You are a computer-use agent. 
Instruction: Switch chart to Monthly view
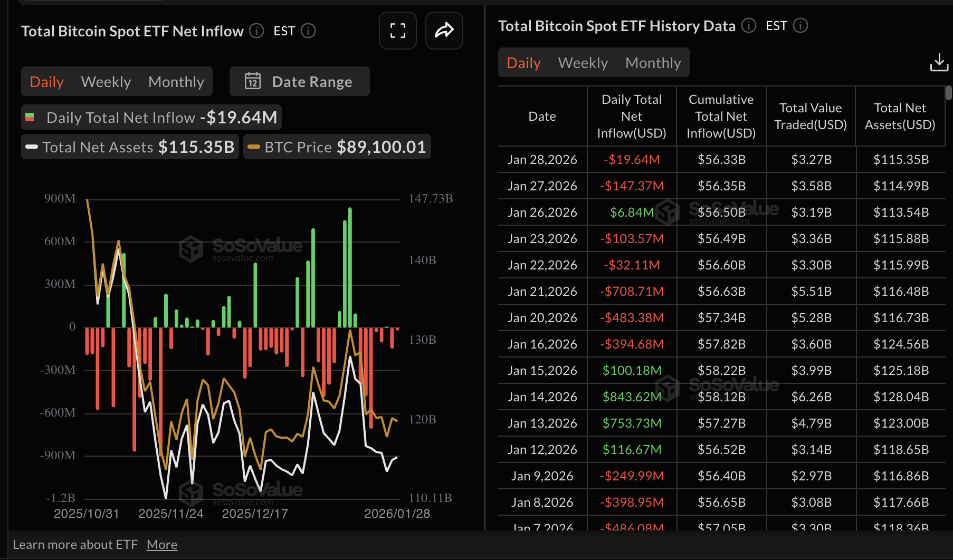click(176, 82)
